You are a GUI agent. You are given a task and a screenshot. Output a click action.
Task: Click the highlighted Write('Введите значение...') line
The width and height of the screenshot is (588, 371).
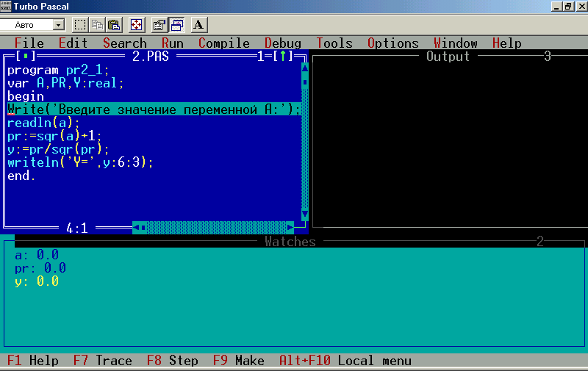pos(154,109)
